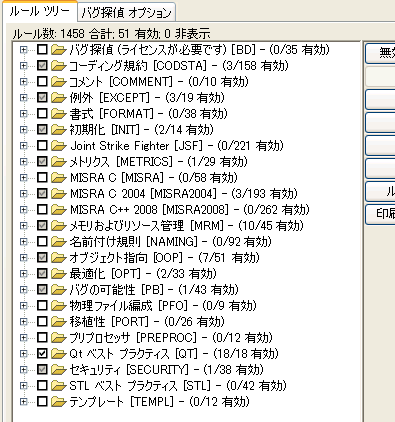
Task: Click the テンプレート [TEMPL] folder icon
Action: [x=59, y=401]
